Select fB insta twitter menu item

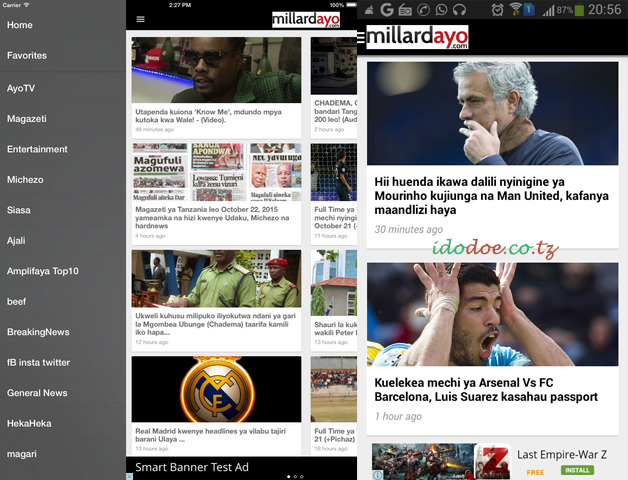[x=62, y=362]
